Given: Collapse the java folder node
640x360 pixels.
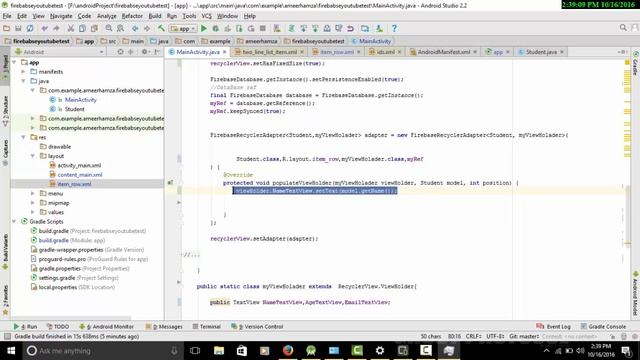Looking at the screenshot, I should (24, 81).
